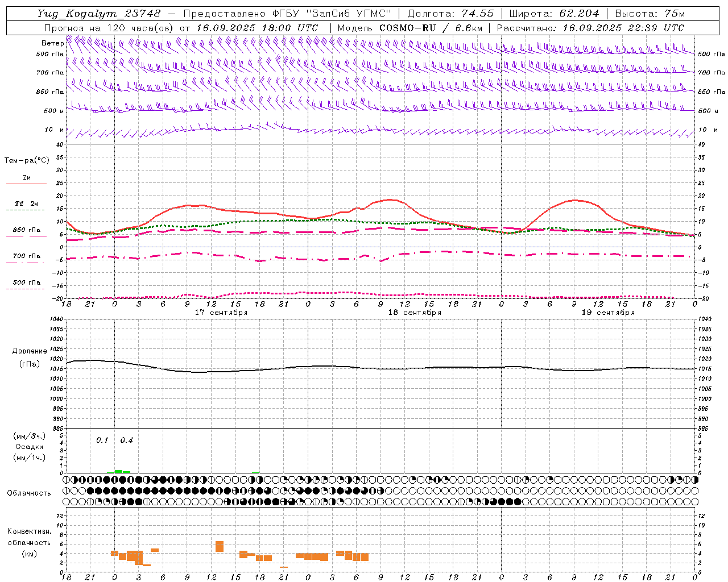Click the left '500 м' wind level label
Image resolution: width=728 pixels, height=582 pixels.
click(54, 111)
